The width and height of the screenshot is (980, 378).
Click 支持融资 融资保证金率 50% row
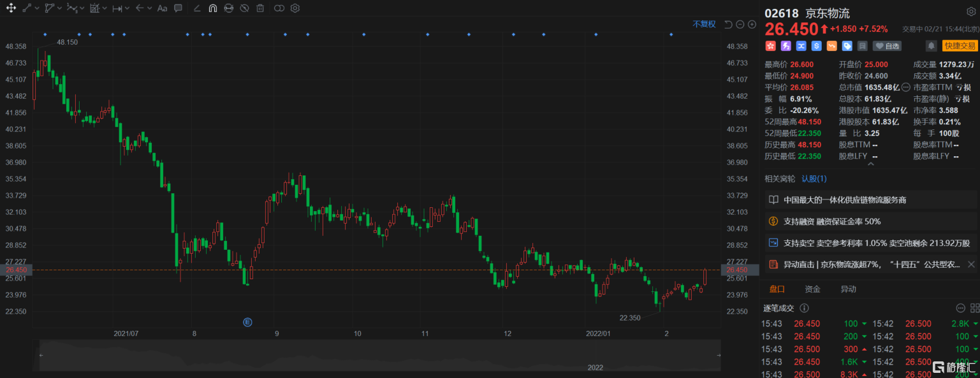pos(870,221)
